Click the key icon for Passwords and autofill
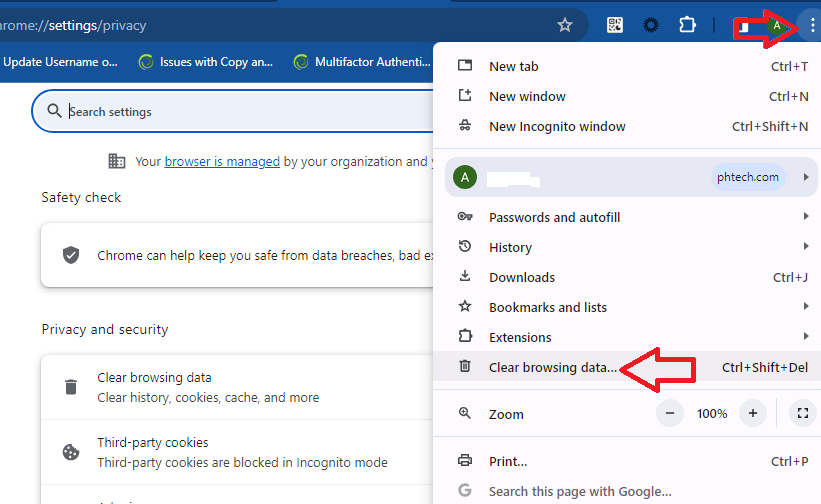 click(465, 216)
